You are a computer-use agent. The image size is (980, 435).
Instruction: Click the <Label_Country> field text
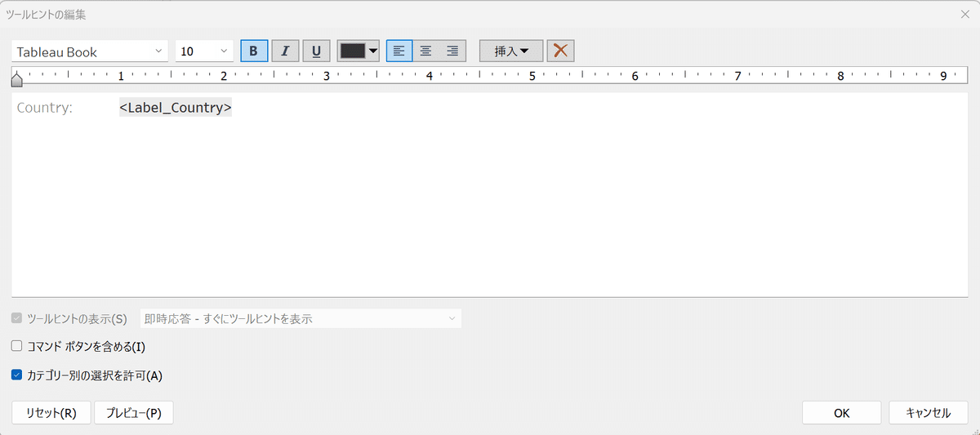176,108
